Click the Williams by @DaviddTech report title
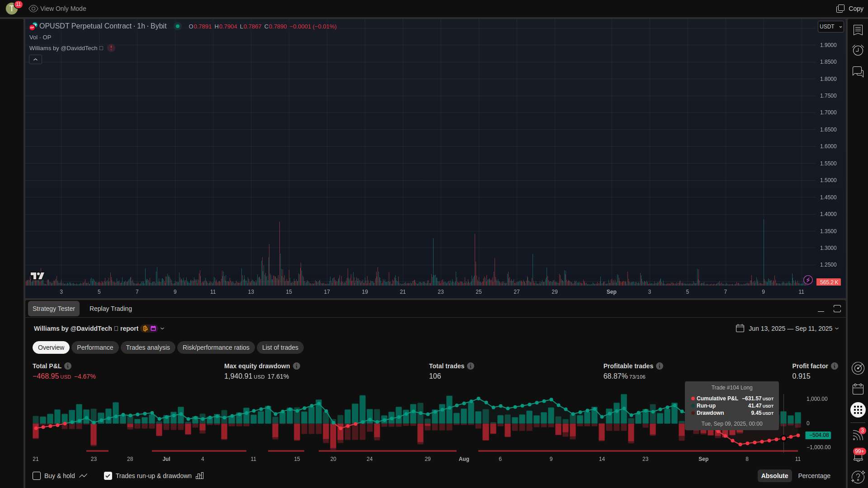Image resolution: width=868 pixels, height=488 pixels. 86,328
